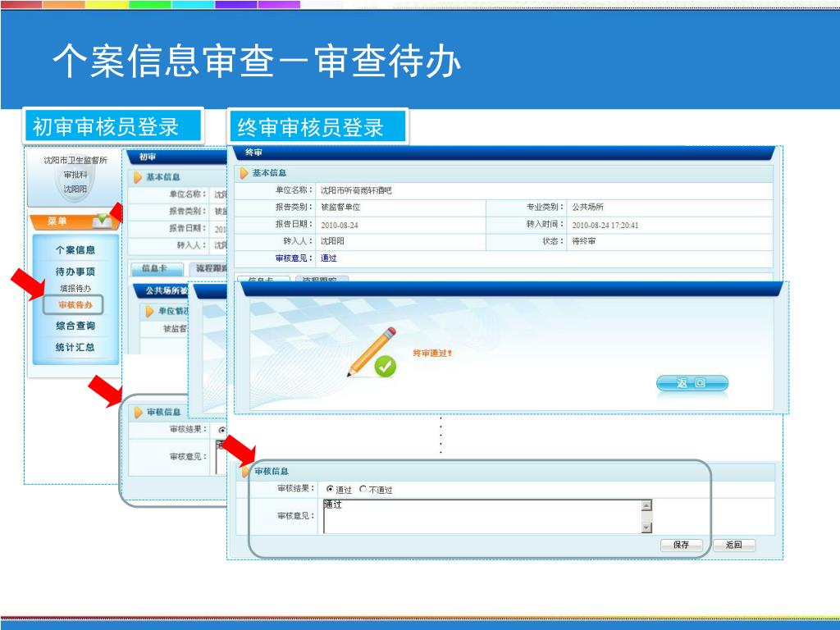Click the 保存 button
840x630 pixels.
click(681, 545)
